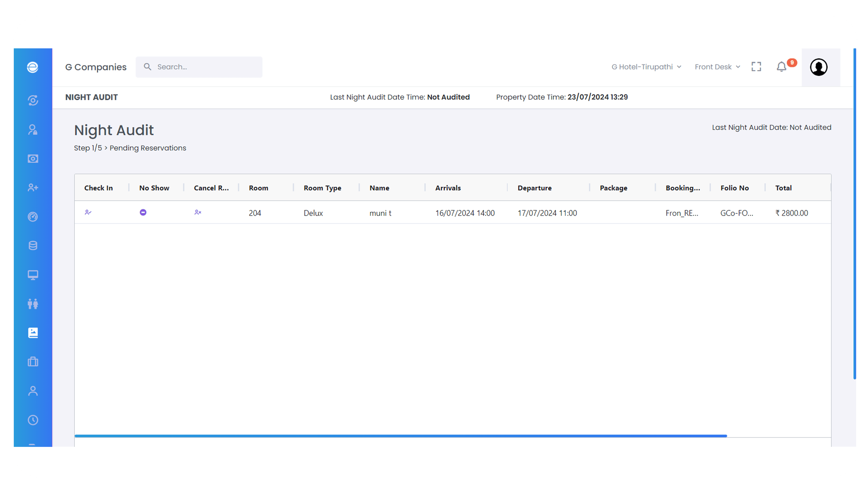The width and height of the screenshot is (868, 488).
Task: Open the desktop monitor sidebar icon
Action: pos(33,275)
